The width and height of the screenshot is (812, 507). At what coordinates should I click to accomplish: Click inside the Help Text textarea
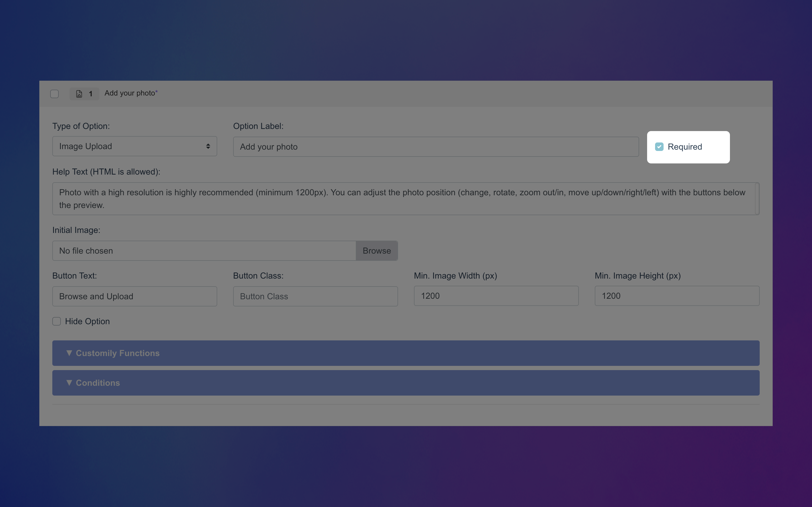(403, 198)
